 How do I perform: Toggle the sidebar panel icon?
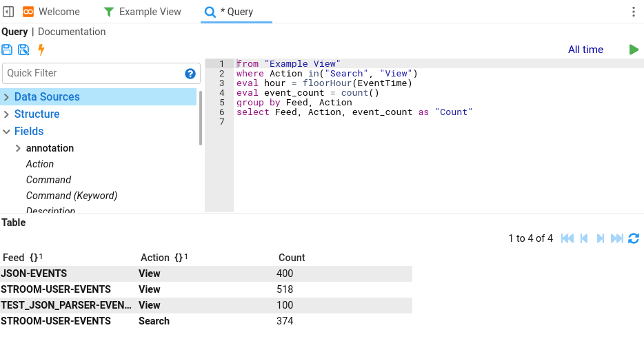point(9,12)
